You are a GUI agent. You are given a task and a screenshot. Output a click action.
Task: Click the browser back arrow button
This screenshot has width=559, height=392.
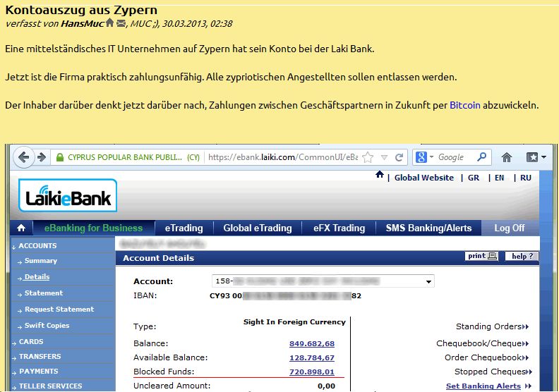click(23, 157)
